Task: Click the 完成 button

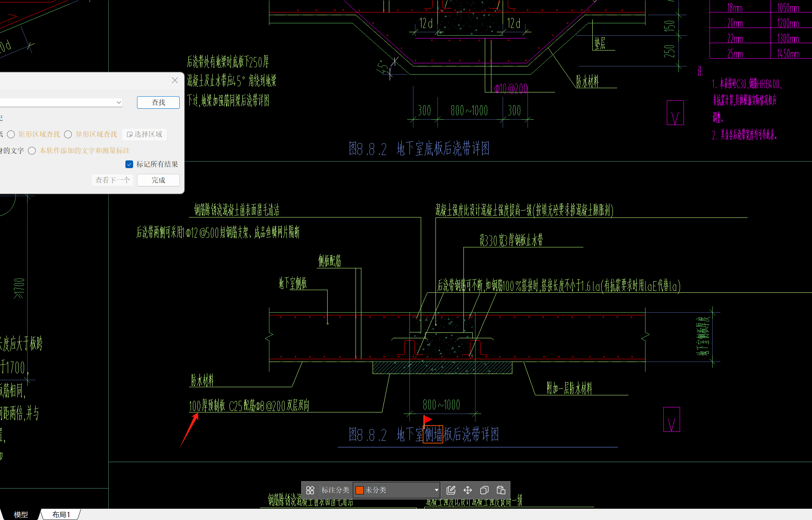Action: click(158, 180)
